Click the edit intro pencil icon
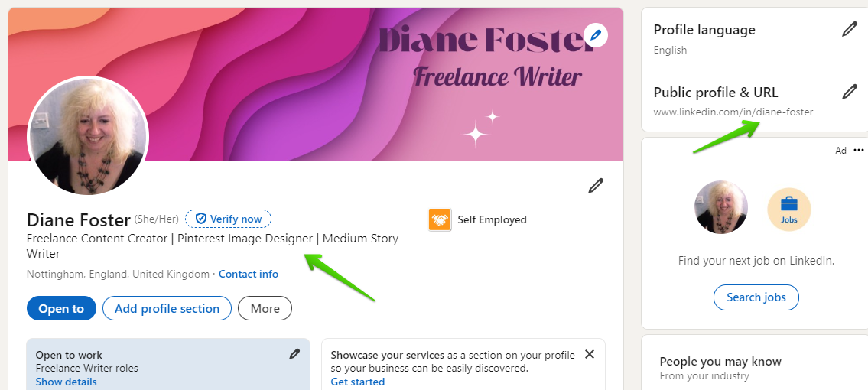The height and width of the screenshot is (390, 868). (596, 186)
